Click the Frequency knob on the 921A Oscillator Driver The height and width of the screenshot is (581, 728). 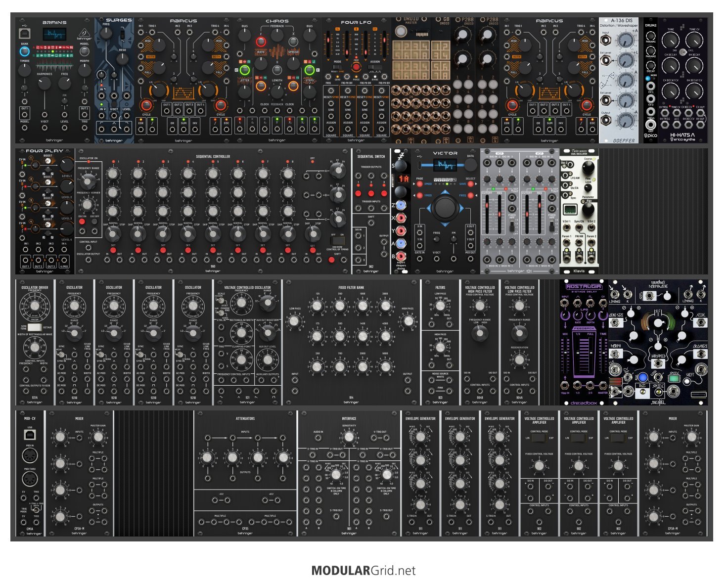[35, 307]
